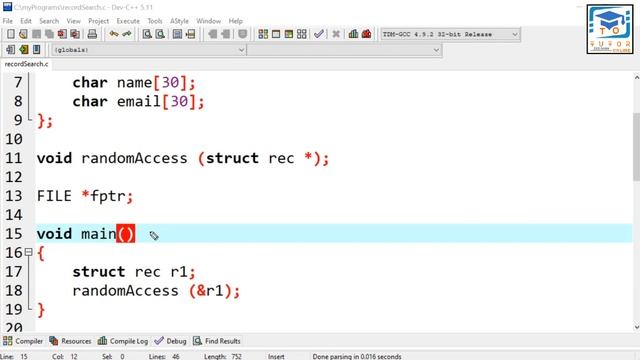Click the Syntax Check checkmark icon
The image size is (640, 360).
tap(319, 34)
